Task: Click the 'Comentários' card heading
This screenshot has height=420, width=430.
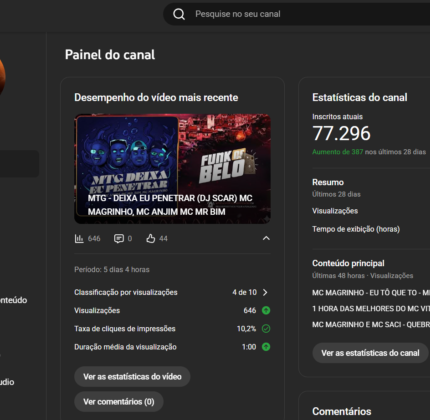Action: [342, 411]
